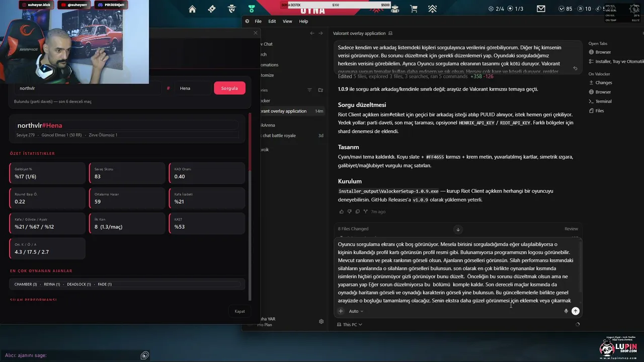Viewport: 644px width, 362px height.
Task: Open the sidebar filter icon
Action: coord(310,90)
